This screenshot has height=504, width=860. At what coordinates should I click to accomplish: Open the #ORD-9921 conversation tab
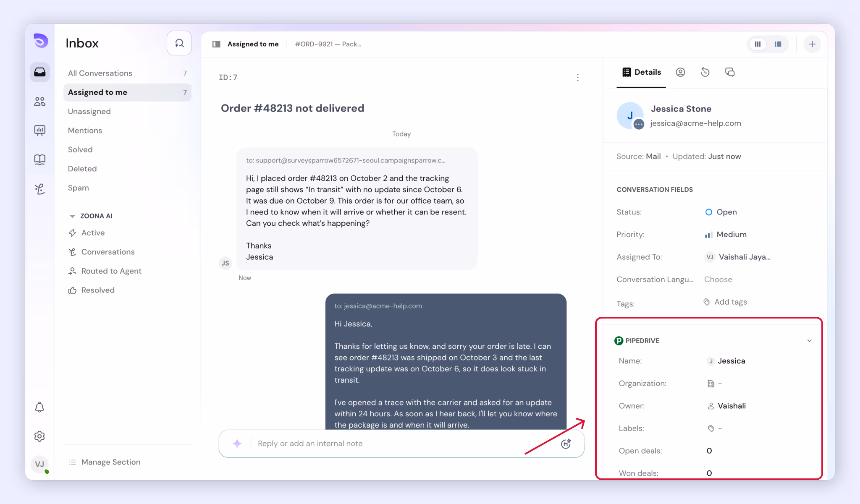328,44
